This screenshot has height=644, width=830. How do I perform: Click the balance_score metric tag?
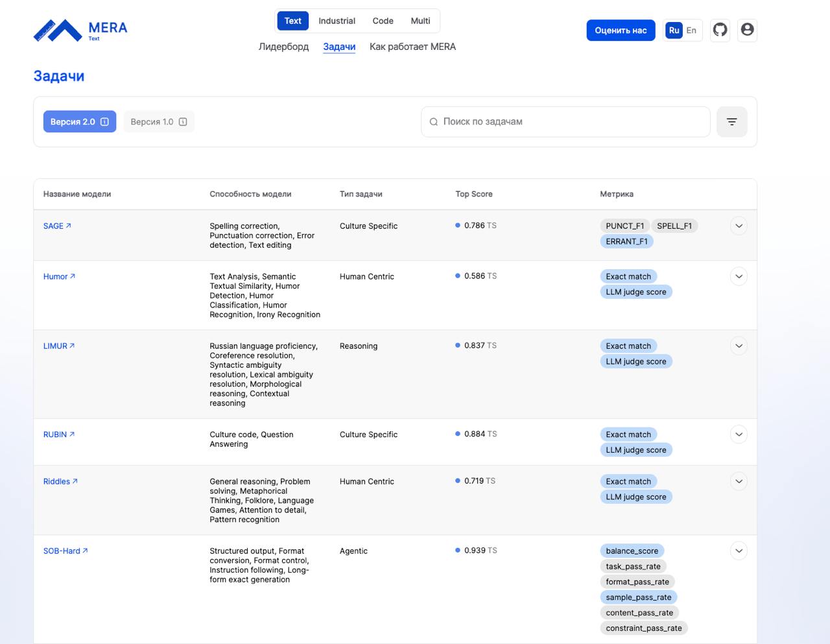click(x=632, y=551)
